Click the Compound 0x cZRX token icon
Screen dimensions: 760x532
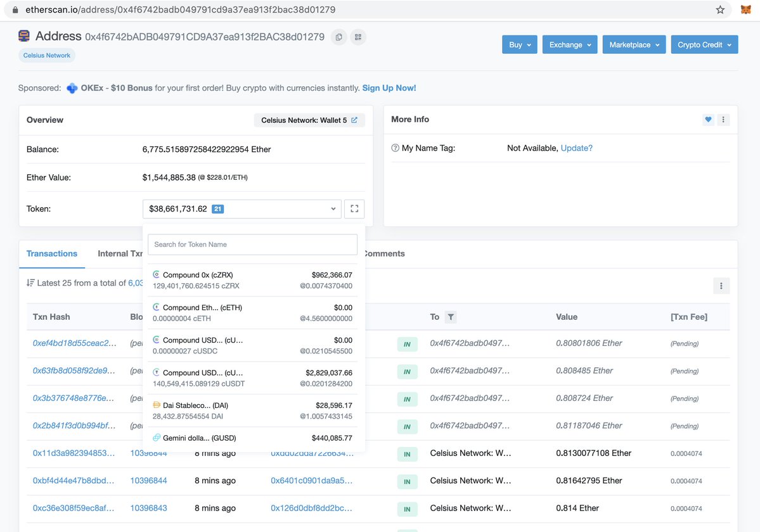point(156,274)
